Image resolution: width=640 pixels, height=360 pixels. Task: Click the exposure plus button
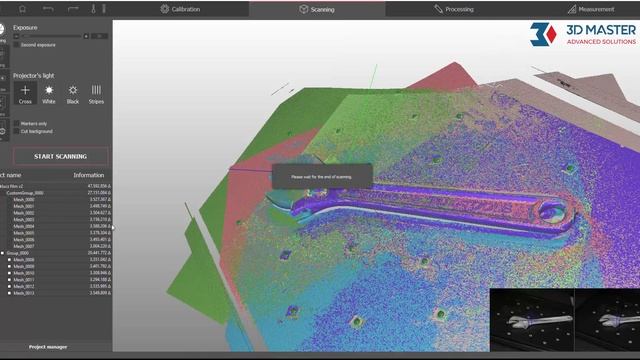coord(86,36)
